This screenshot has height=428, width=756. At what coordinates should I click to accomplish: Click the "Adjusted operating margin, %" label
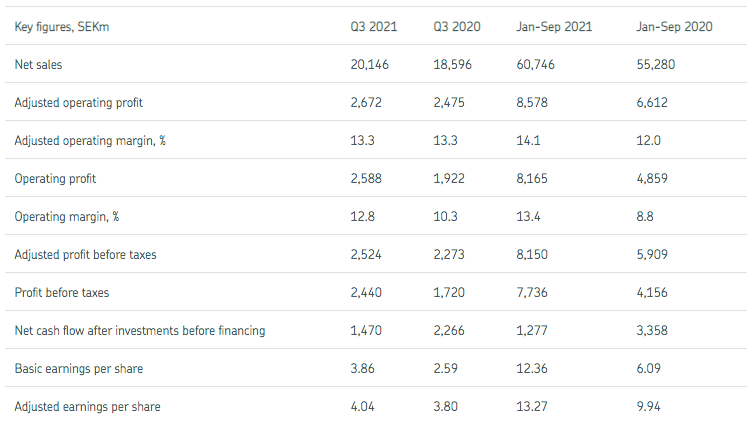pos(89,140)
